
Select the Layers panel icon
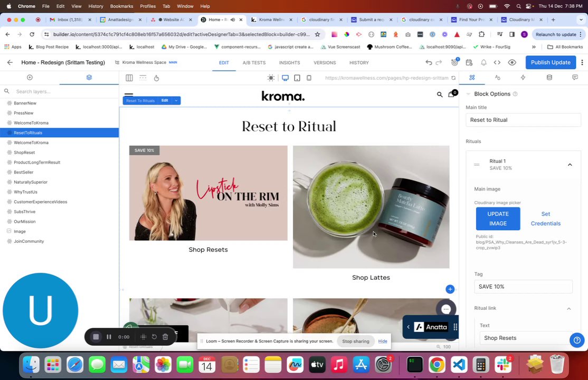tap(89, 77)
